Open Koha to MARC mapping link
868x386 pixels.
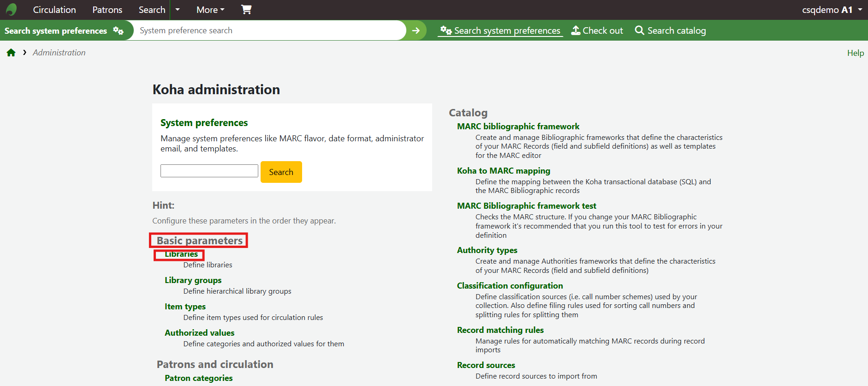tap(504, 171)
